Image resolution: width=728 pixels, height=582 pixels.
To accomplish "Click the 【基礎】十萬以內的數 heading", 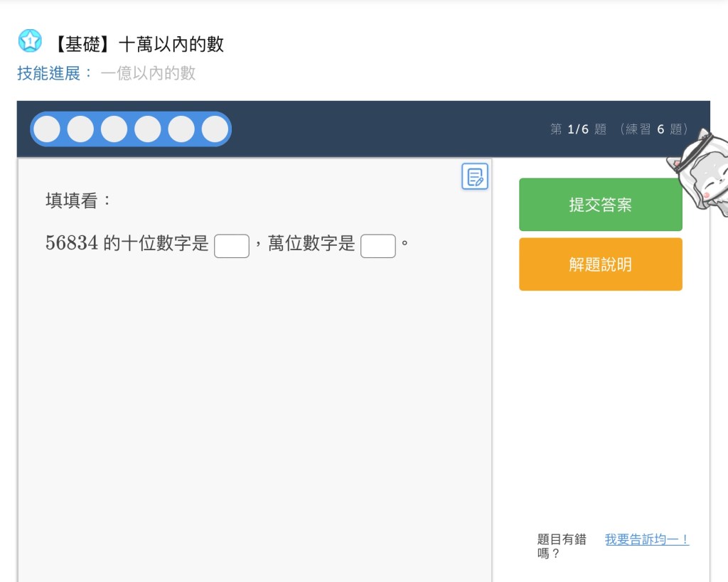I will point(138,44).
